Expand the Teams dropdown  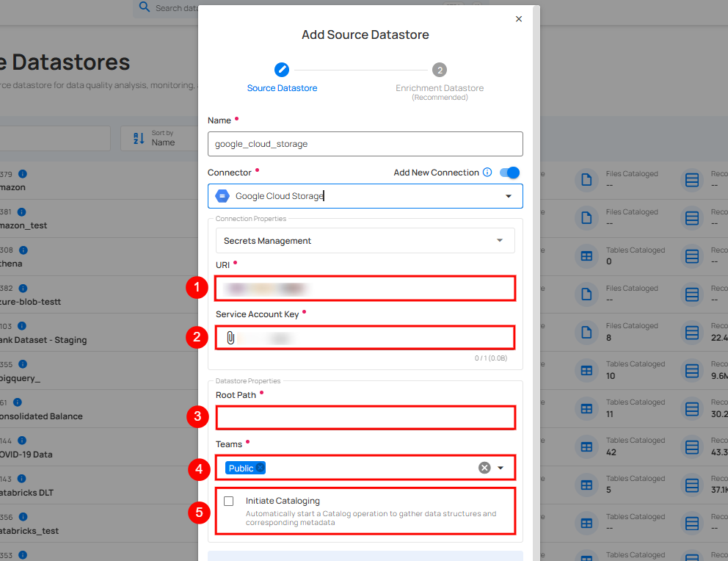coord(500,468)
